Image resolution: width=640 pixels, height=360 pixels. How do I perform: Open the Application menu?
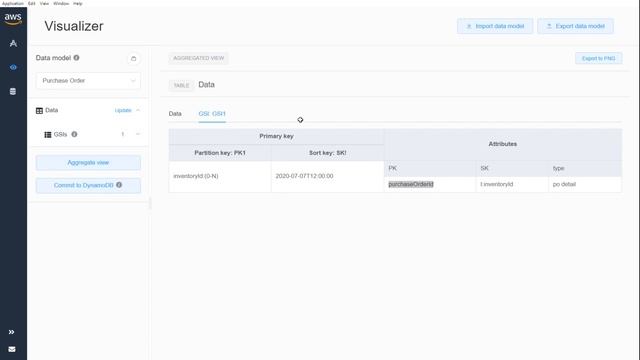coord(13,3)
